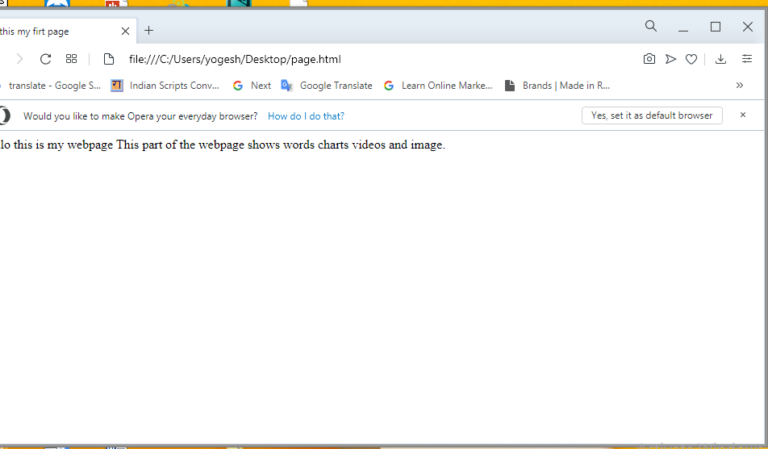Reload the page with the refresh icon

[x=46, y=59]
